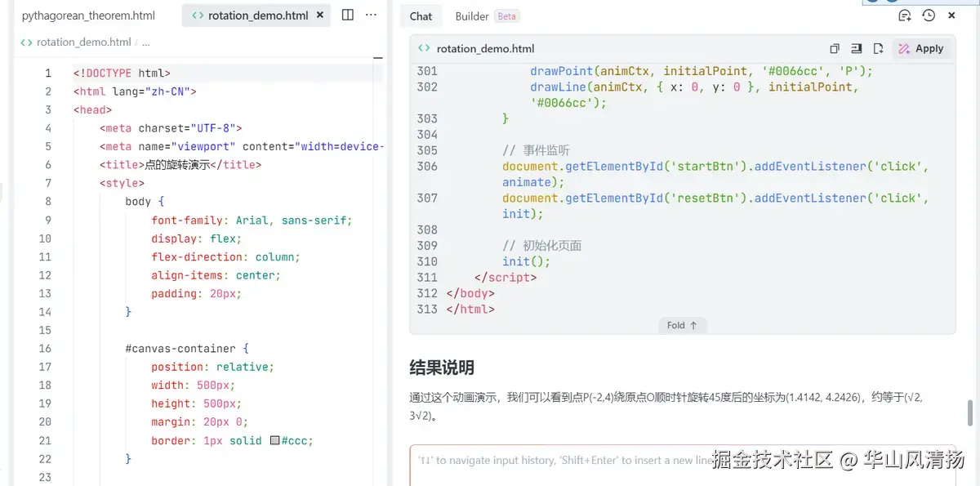Switch to pythagorean_theorem.html tab
The image size is (980, 486).
point(88,16)
